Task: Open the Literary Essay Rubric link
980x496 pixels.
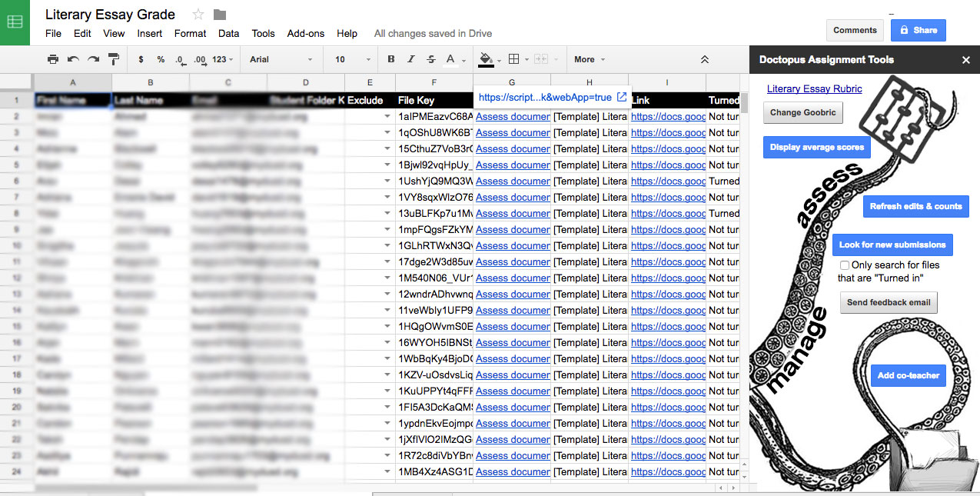Action: point(814,89)
